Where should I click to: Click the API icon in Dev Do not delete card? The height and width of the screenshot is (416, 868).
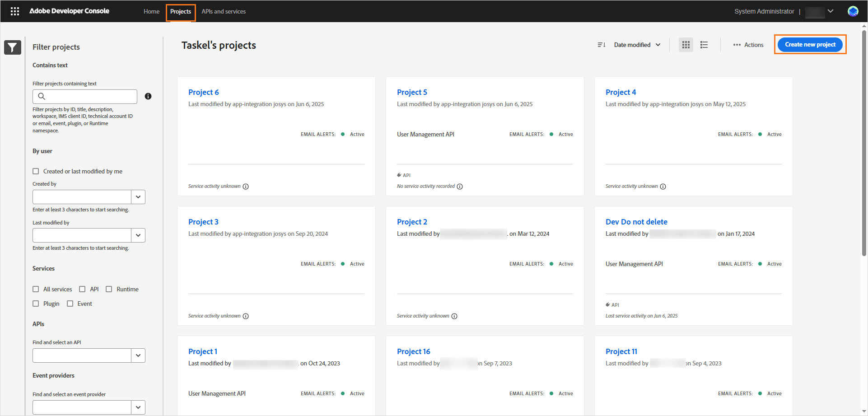[608, 304]
